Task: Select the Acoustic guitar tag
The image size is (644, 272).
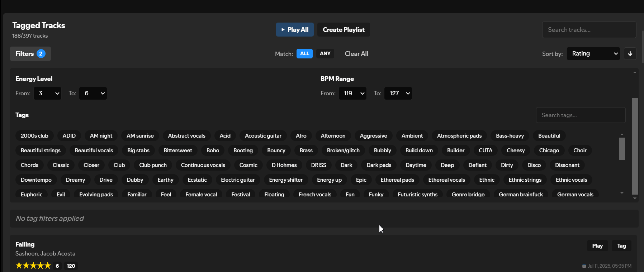Action: point(263,136)
